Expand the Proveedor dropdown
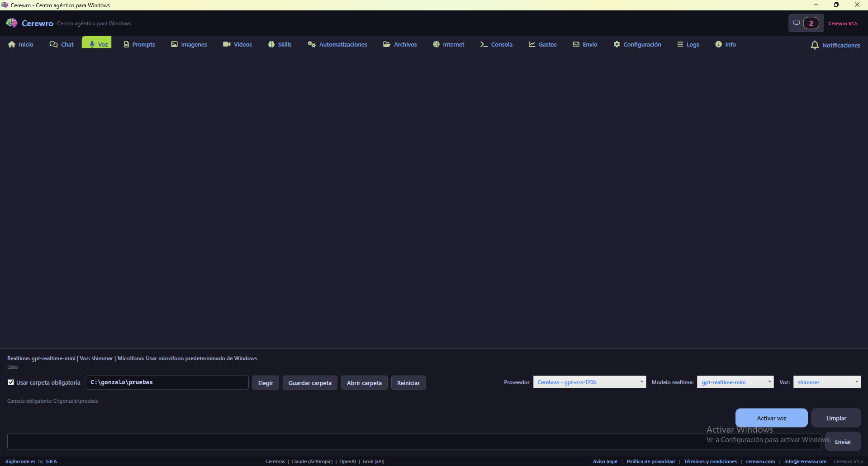This screenshot has height=466, width=868. tap(589, 382)
